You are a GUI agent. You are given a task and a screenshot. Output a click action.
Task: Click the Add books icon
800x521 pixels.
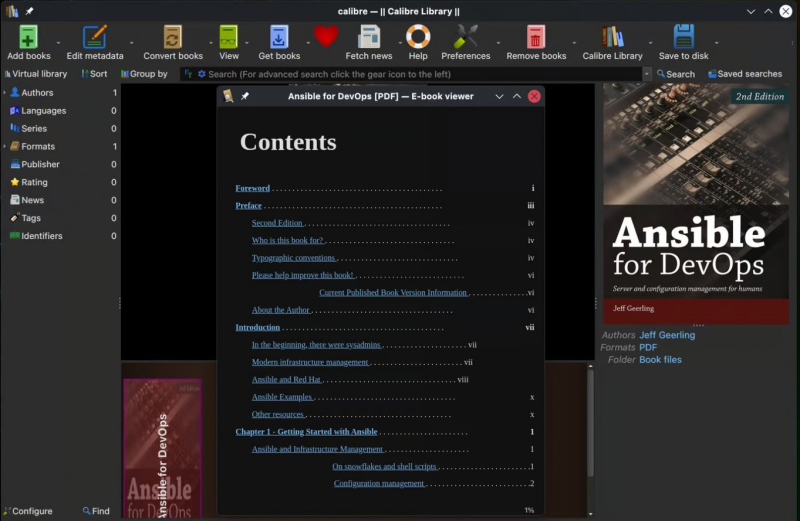[28, 37]
